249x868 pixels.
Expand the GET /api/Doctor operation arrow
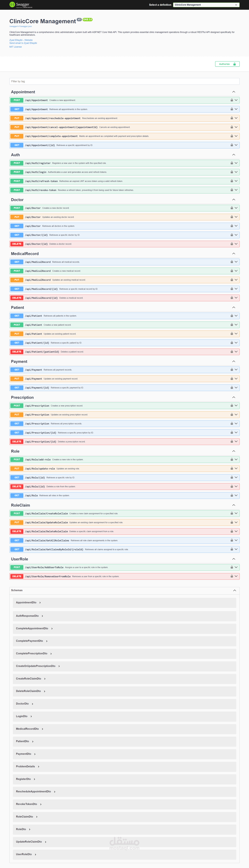tap(236, 226)
